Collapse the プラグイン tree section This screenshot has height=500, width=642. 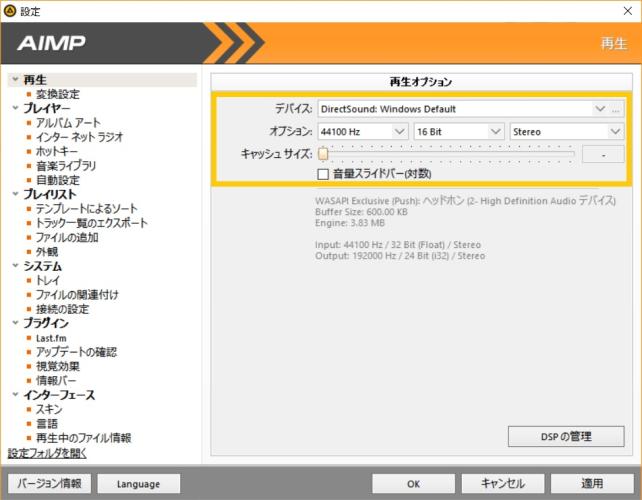pyautogui.click(x=15, y=323)
